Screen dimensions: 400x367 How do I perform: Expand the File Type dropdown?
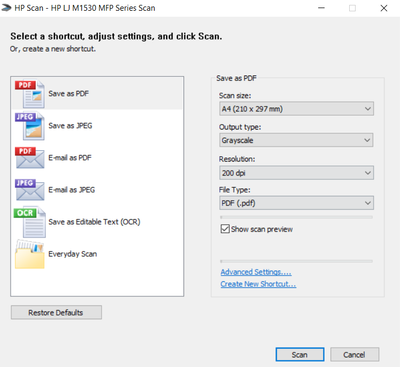tap(296, 203)
